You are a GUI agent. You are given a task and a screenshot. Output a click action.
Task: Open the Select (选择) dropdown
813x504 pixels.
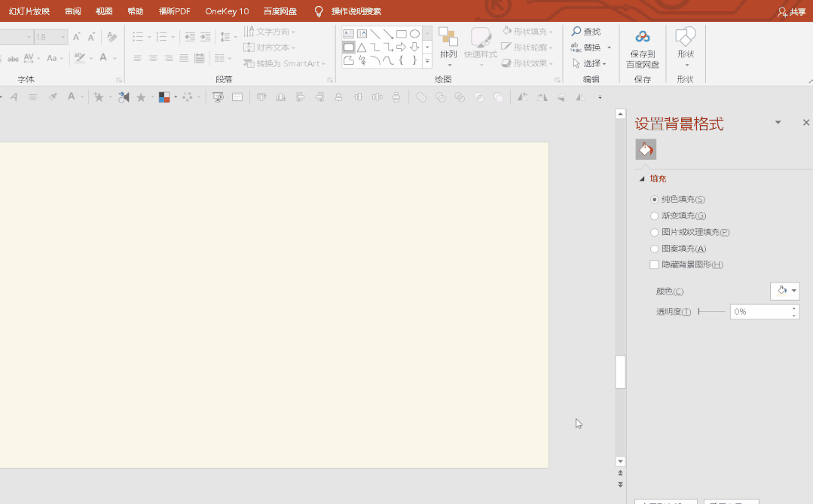[x=589, y=63]
